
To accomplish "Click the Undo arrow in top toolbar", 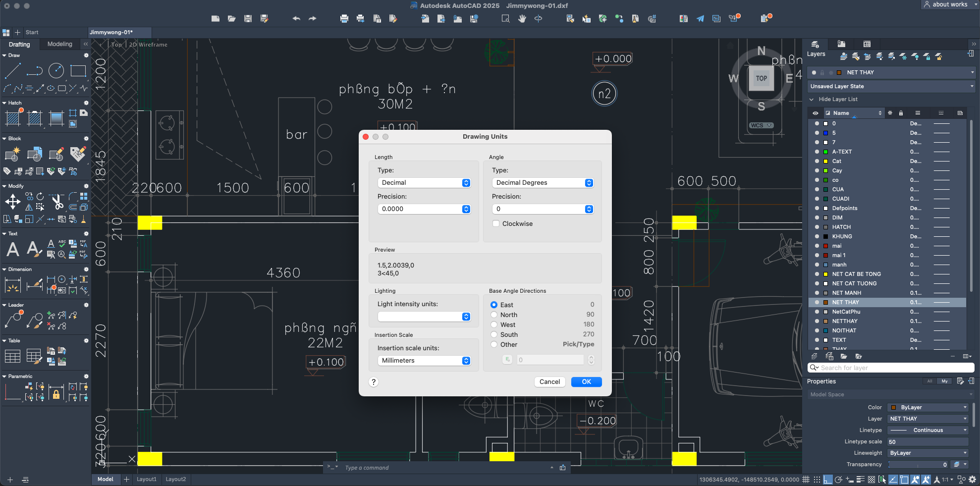I will point(296,19).
